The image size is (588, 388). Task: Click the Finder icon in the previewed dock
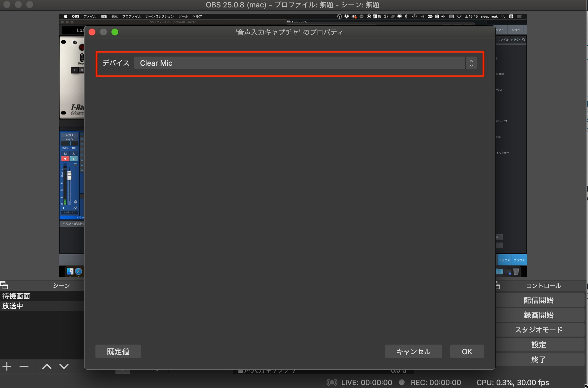(70, 271)
